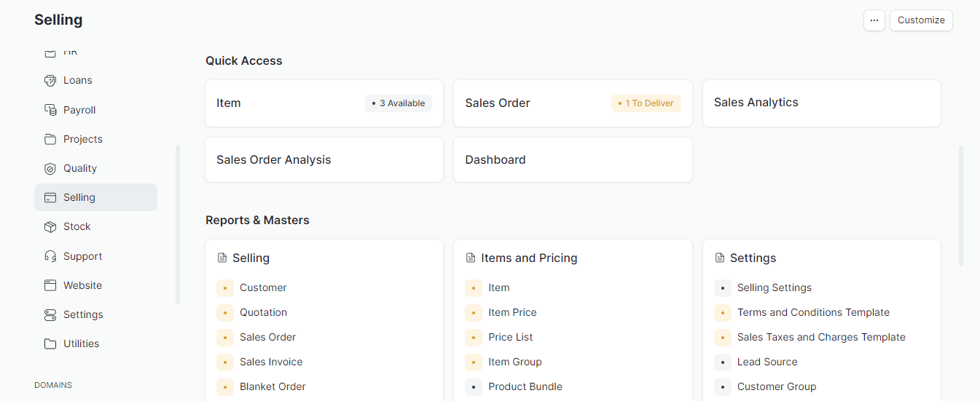
Task: Open the three-dots options menu
Action: click(874, 20)
